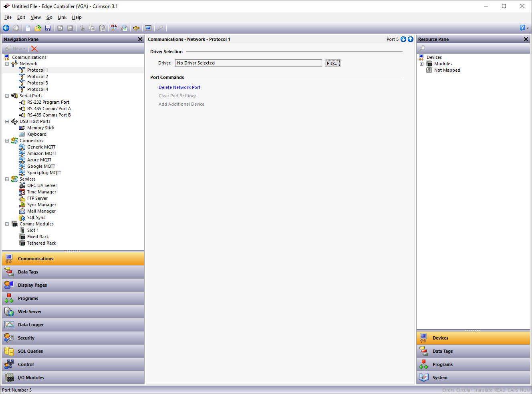Screen dimensions: 532x394
Task: Click the Forward navigation arrow in toolbar
Action: (x=16, y=28)
